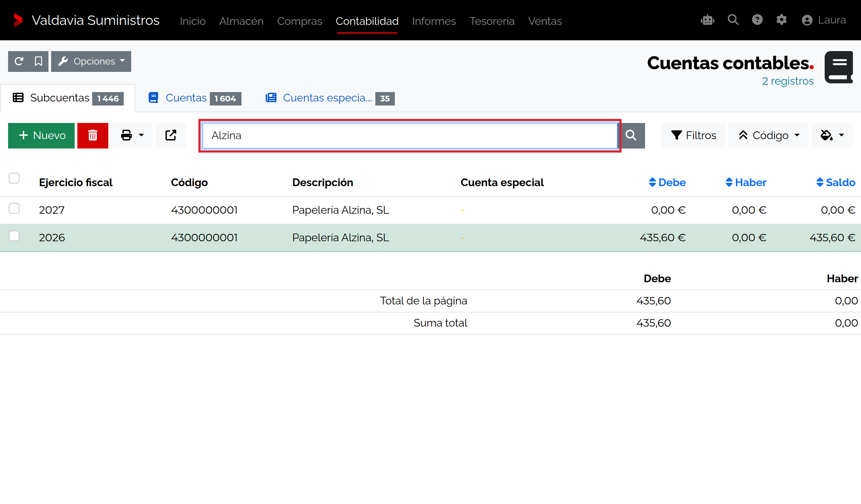
Task: Open the help question mark icon
Action: point(757,20)
